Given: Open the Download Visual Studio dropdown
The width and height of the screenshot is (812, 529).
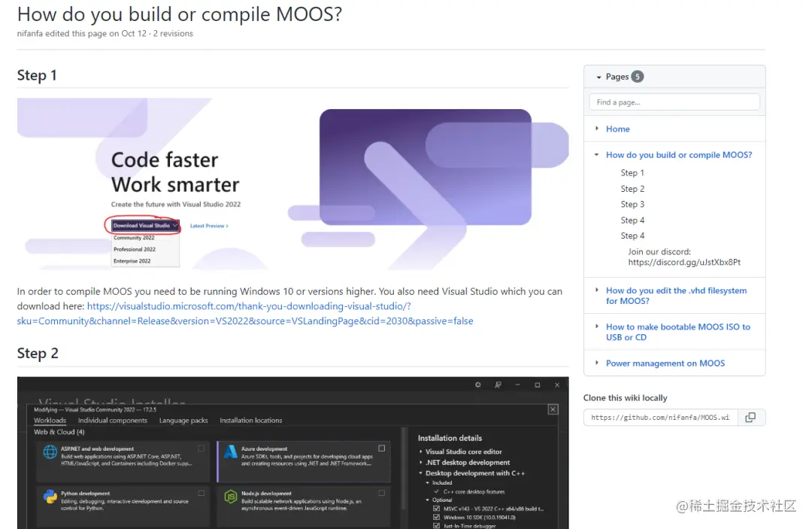Looking at the screenshot, I should coord(145,226).
